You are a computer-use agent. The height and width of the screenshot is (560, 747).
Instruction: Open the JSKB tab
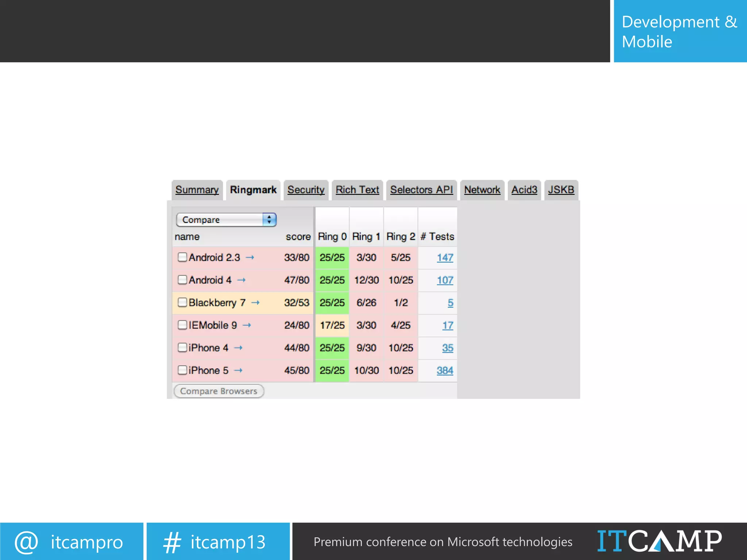(561, 190)
